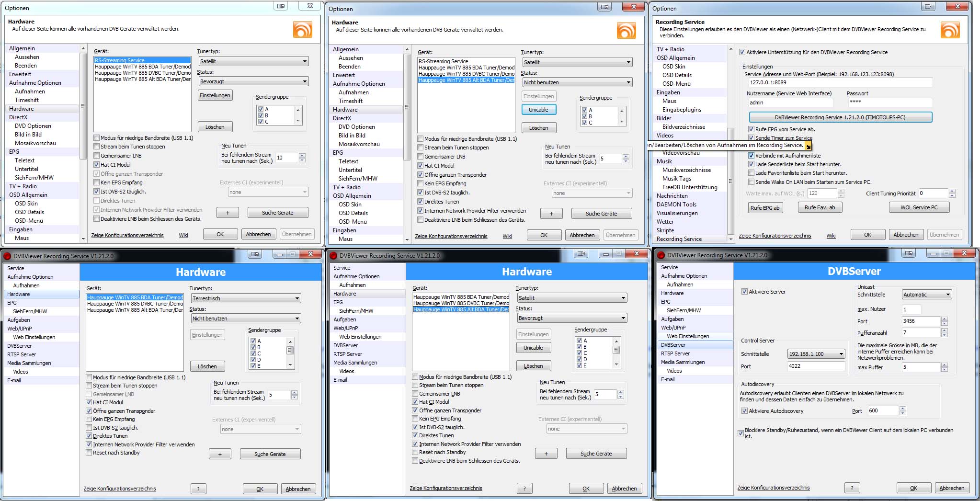The height and width of the screenshot is (501, 980).
Task: Click red app icon in DVBServer window title bar
Action: [x=661, y=255]
